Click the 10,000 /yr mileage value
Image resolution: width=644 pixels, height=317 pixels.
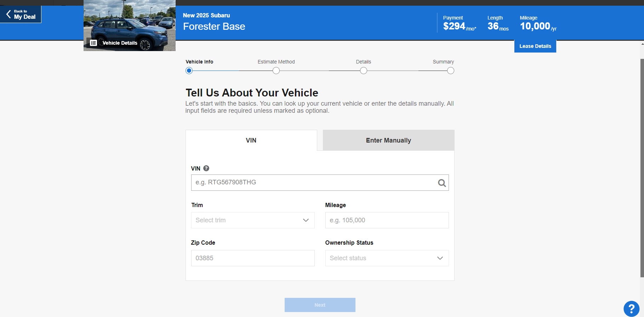[x=538, y=27]
